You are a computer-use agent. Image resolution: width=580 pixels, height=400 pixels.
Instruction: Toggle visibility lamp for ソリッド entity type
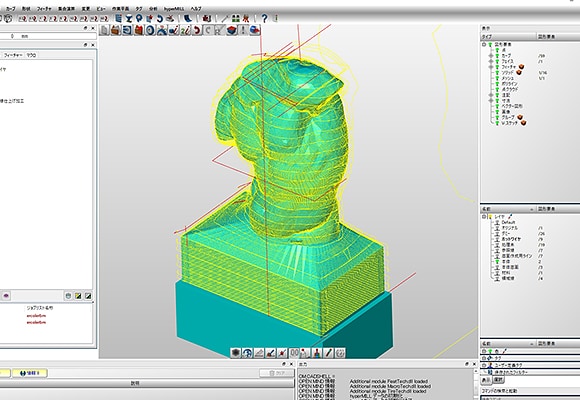498,73
